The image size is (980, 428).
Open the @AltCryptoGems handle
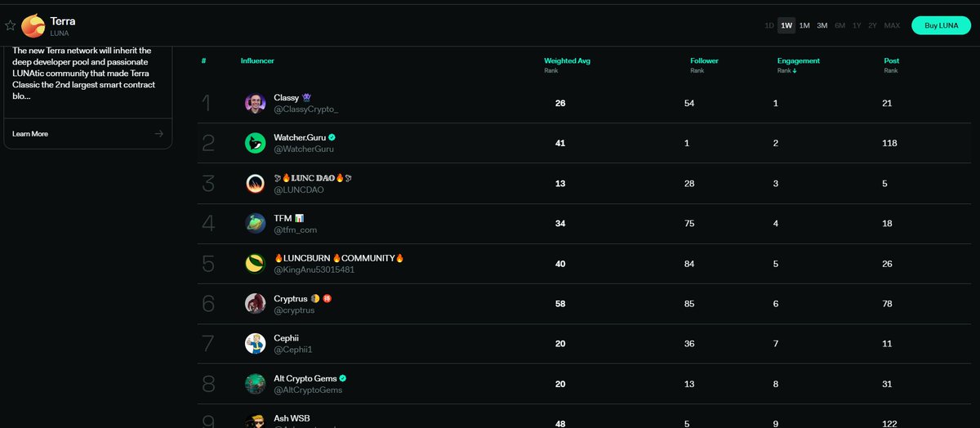[x=308, y=390]
